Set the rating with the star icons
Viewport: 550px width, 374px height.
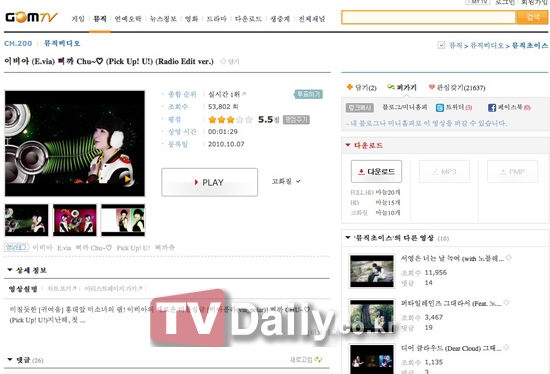(x=230, y=120)
